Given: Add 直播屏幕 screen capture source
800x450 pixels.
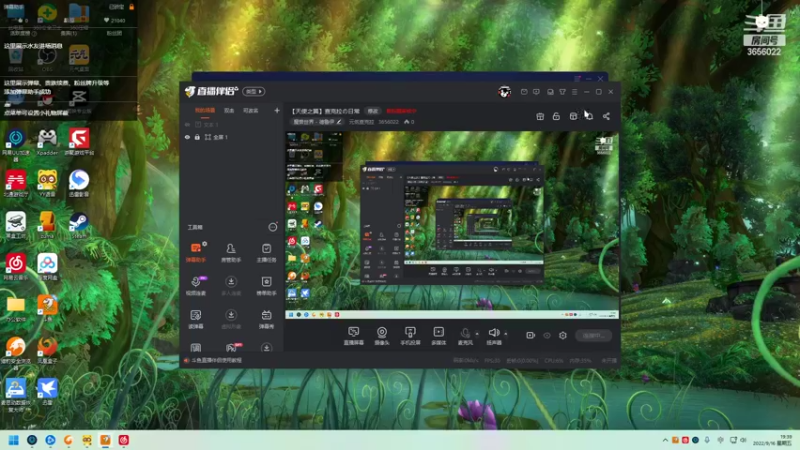Looking at the screenshot, I should click(x=354, y=336).
